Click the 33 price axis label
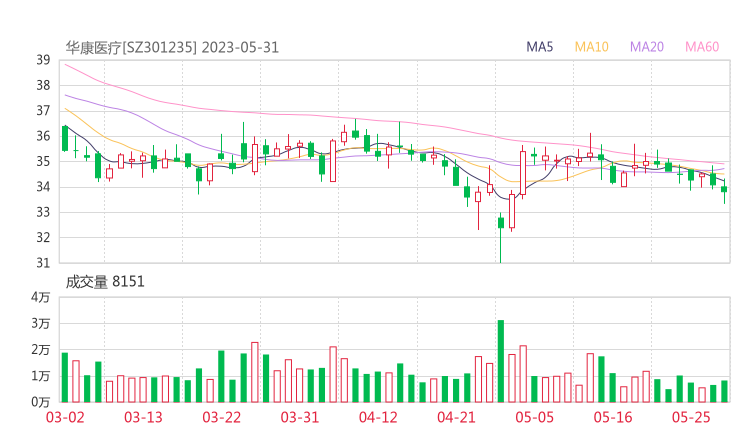The width and height of the screenshot is (740, 440). point(43,212)
